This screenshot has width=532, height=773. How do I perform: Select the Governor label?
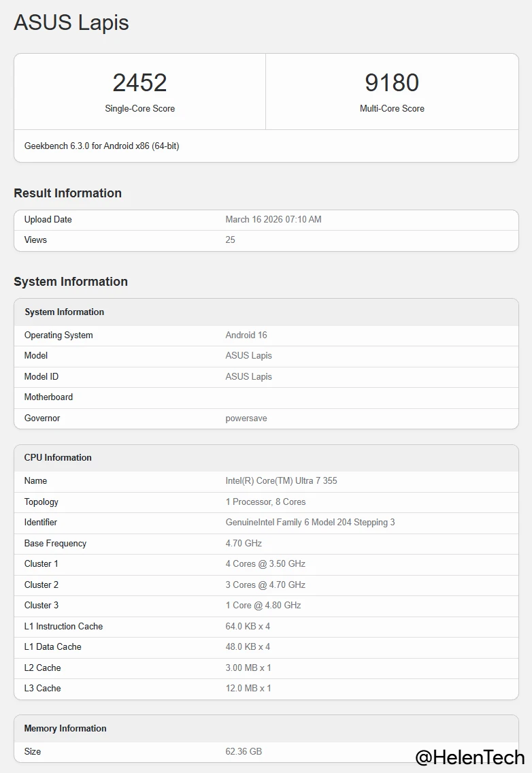click(x=42, y=418)
